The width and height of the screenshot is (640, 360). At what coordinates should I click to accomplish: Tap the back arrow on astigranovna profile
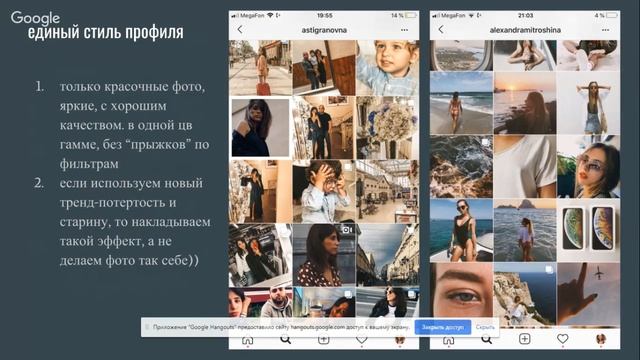click(x=240, y=29)
